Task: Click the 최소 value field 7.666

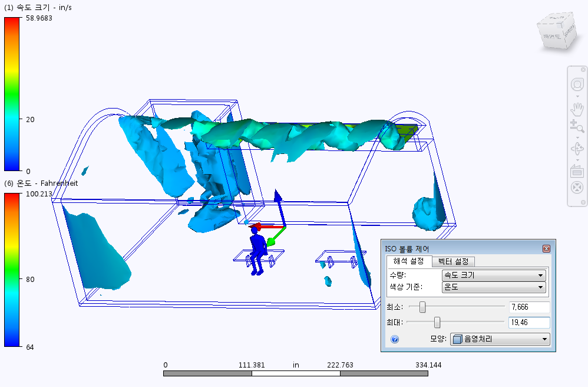Action: pos(529,307)
